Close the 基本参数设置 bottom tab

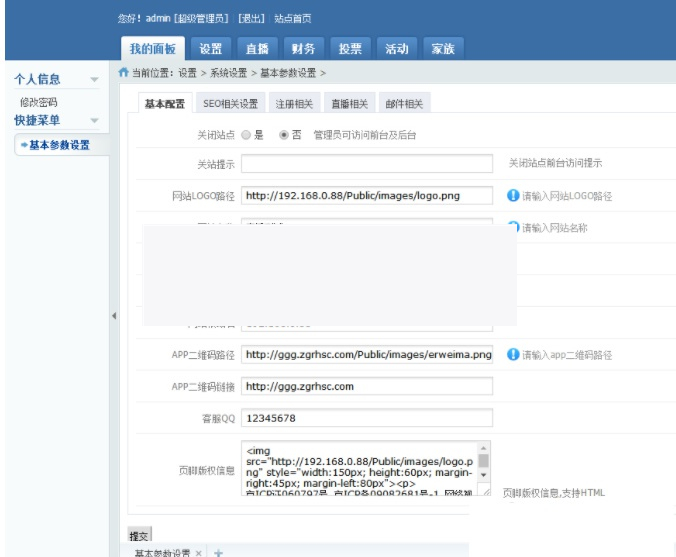(x=199, y=552)
